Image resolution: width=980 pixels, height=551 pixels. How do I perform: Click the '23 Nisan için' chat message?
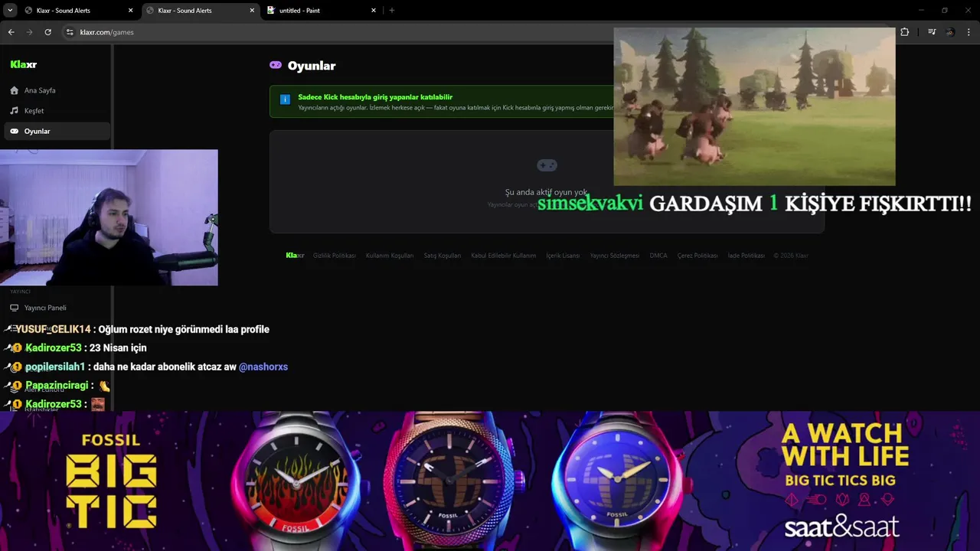click(119, 347)
